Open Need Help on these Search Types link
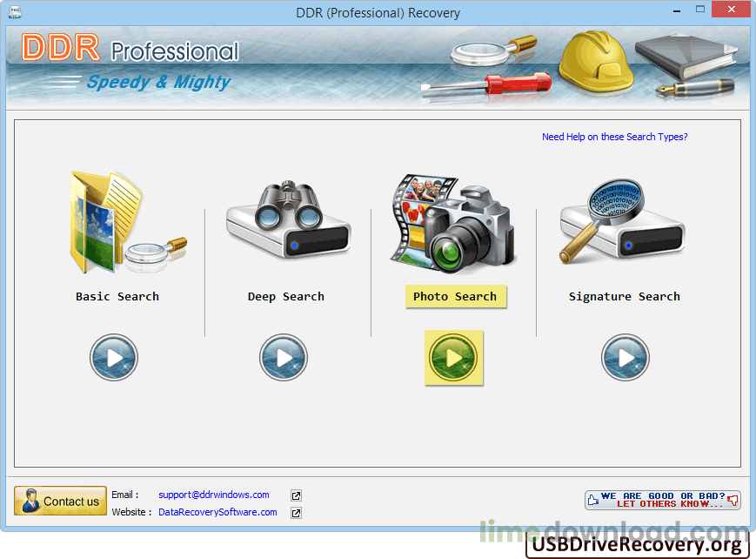Viewport: 756px width, 559px height. pos(614,137)
